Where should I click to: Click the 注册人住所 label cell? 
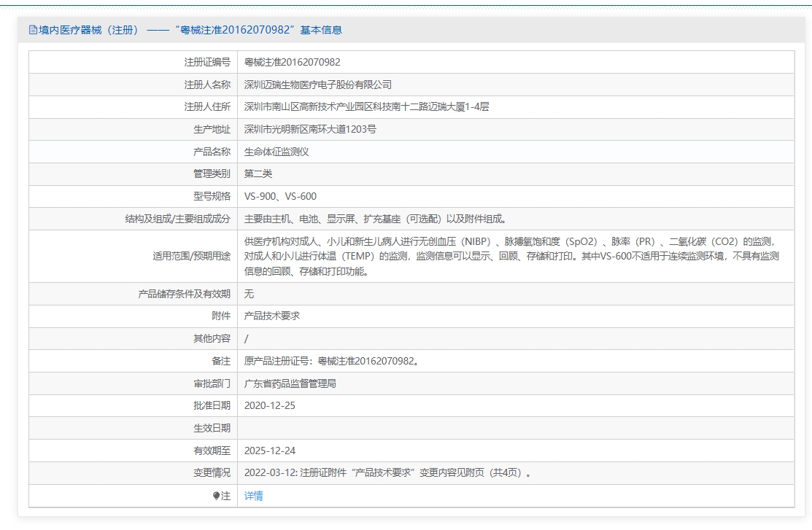[x=133, y=106]
